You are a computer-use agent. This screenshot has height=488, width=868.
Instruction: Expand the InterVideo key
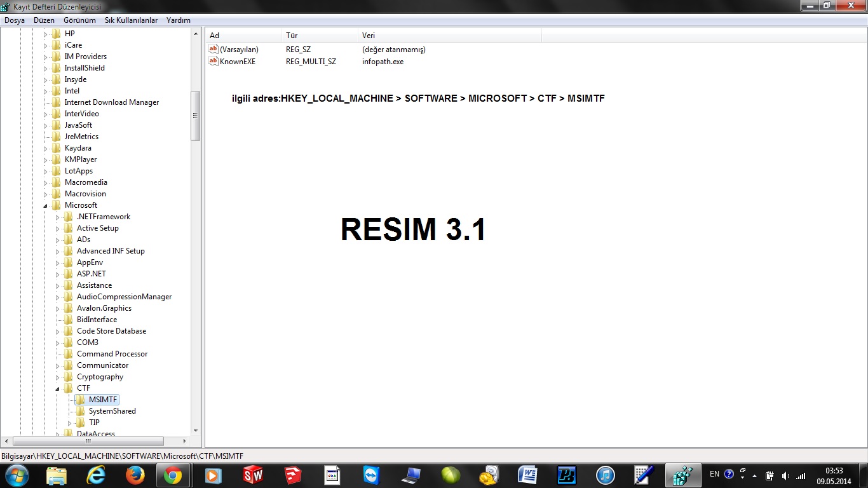tap(45, 114)
